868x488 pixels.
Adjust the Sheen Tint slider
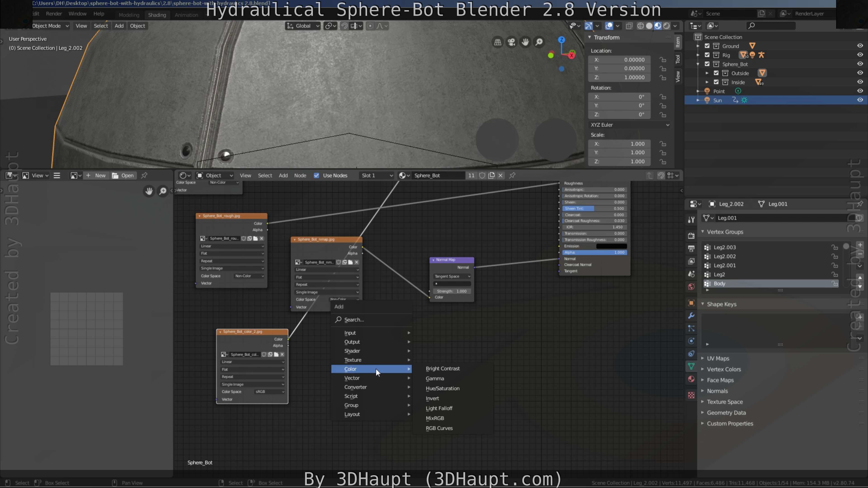tap(594, 209)
